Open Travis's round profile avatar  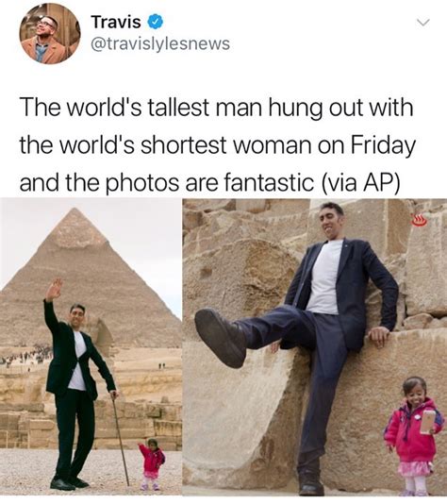[x=50, y=33]
